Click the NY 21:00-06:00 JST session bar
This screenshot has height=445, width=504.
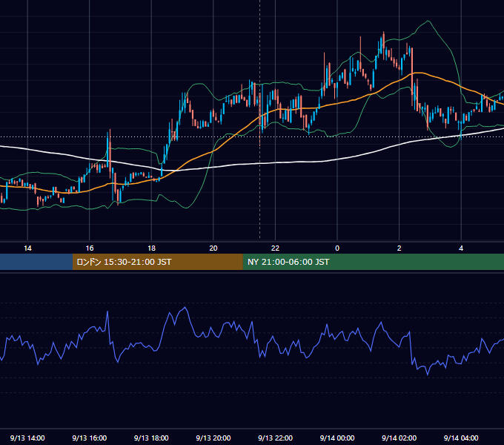click(x=373, y=262)
